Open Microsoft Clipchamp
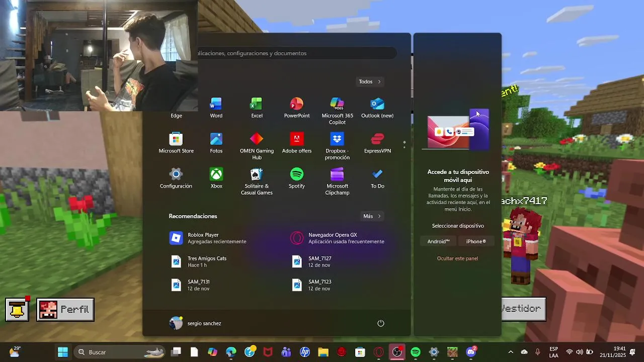 (x=337, y=182)
